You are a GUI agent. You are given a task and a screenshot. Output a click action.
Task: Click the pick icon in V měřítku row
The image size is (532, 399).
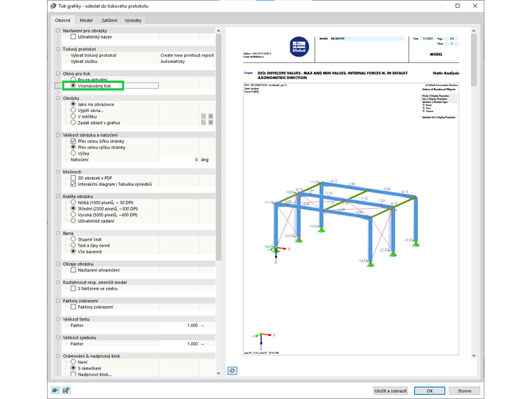[203, 116]
